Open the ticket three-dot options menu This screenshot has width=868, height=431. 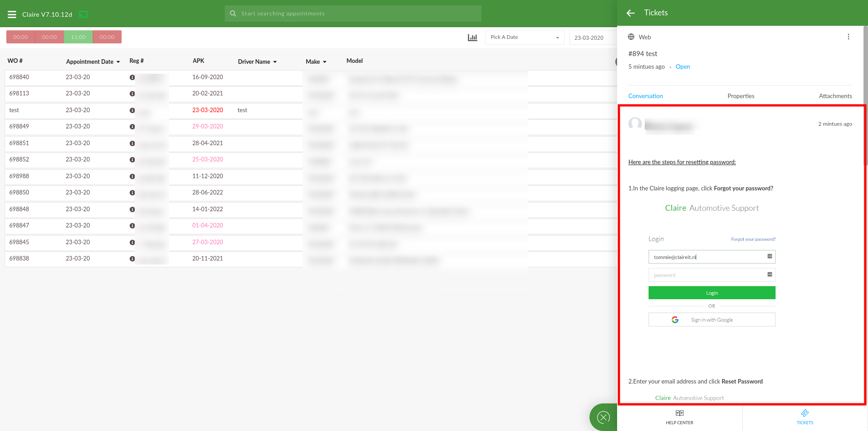(848, 37)
